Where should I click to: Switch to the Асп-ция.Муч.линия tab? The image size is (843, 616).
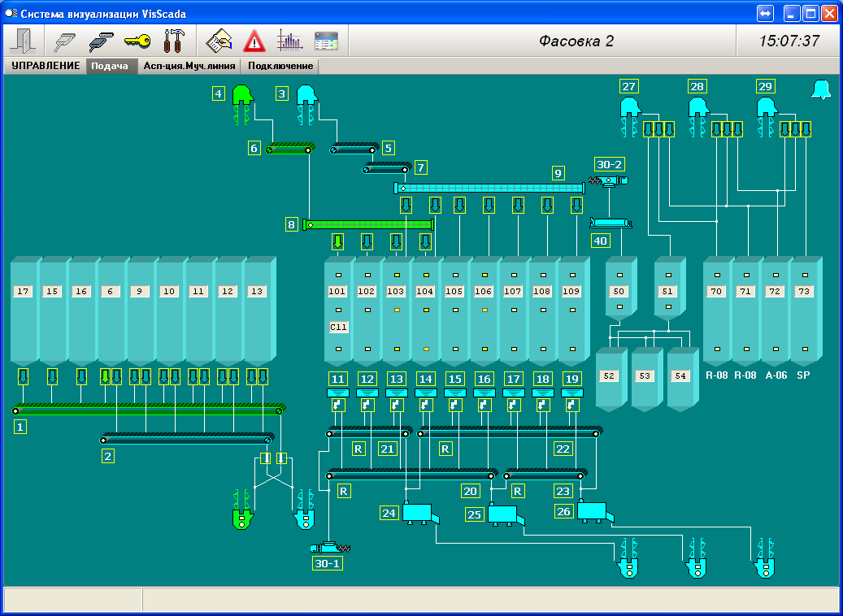[189, 67]
